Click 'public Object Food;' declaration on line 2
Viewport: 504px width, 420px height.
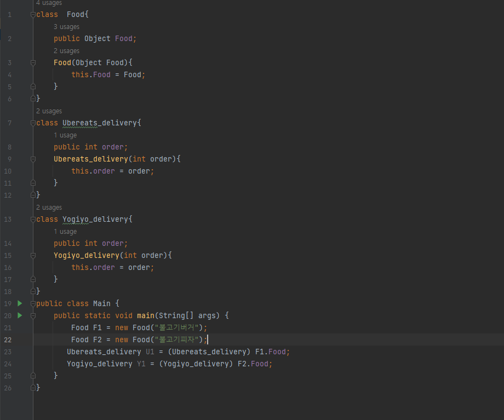[x=95, y=38]
